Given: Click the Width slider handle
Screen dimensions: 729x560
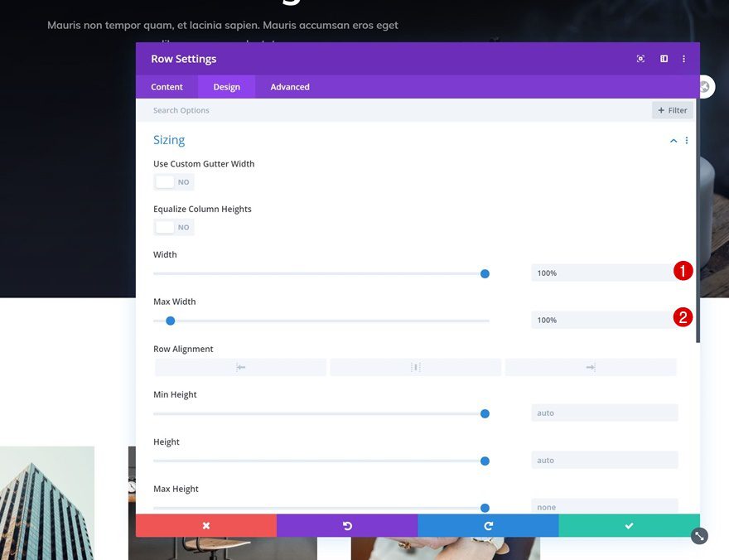Looking at the screenshot, I should (x=485, y=273).
